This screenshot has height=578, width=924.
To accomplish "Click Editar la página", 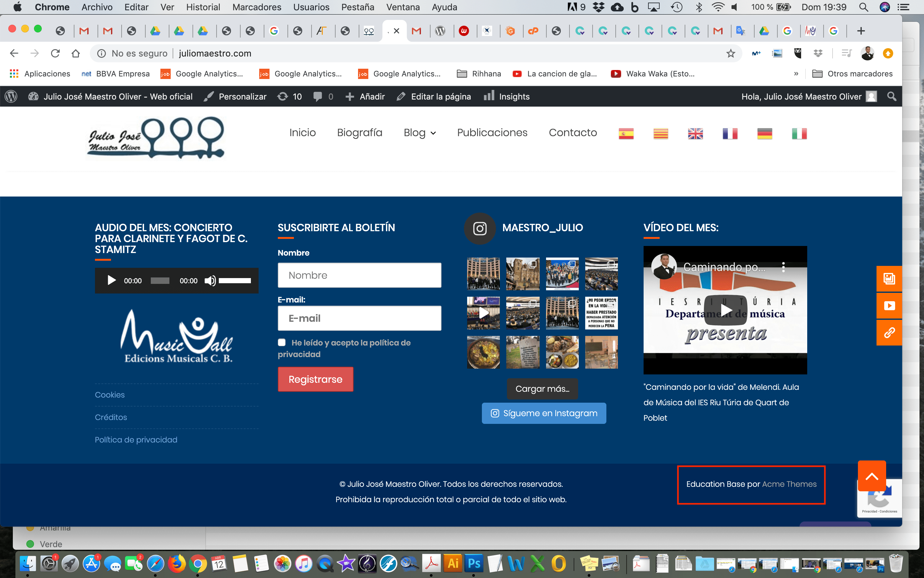I will coord(434,96).
